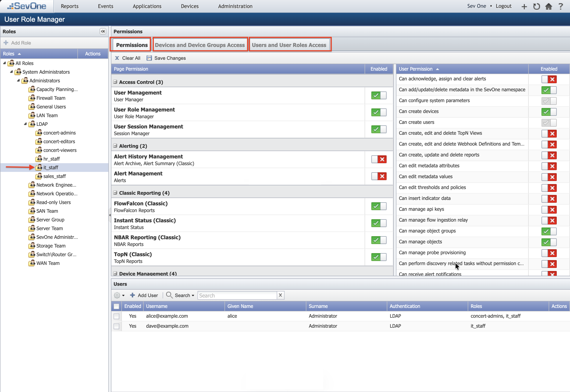570x392 pixels.
Task: Open the gear settings dropdown in Users
Action: [x=119, y=295]
